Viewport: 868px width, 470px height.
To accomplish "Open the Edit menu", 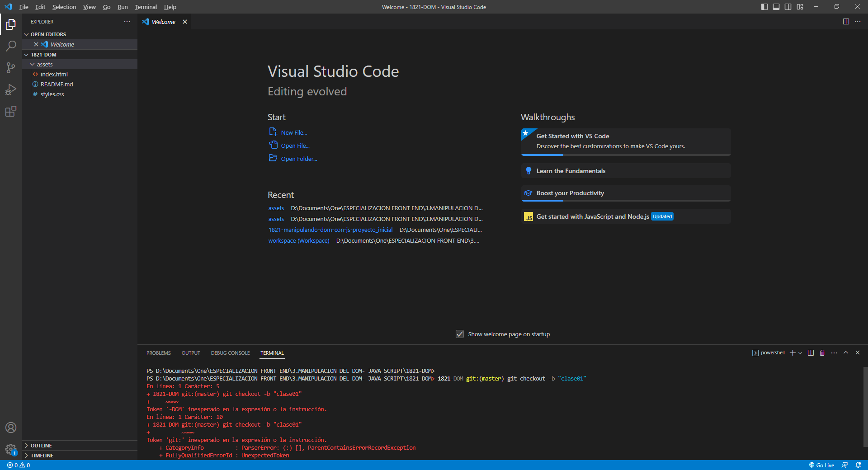I will (x=40, y=7).
